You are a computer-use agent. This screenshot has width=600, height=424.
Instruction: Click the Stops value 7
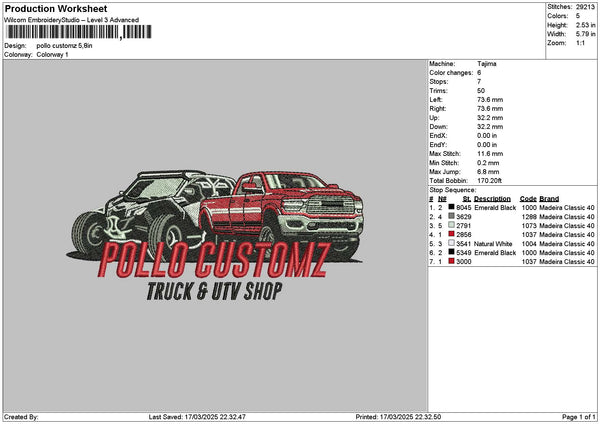click(x=479, y=82)
